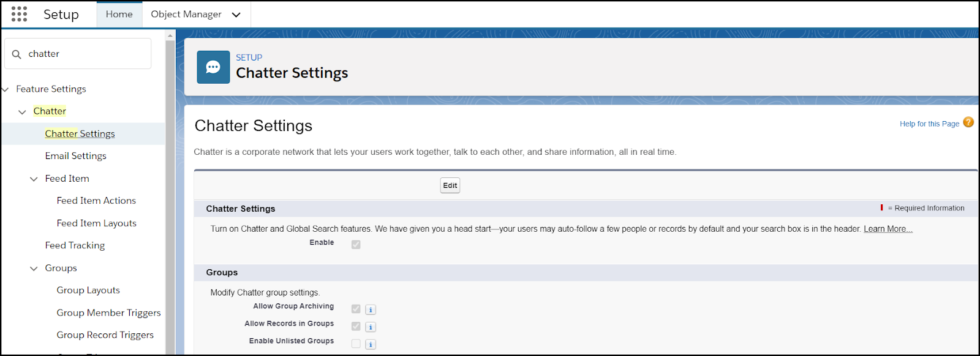Open Feed Item Actions in the sidebar
The height and width of the screenshot is (356, 980).
[96, 201]
